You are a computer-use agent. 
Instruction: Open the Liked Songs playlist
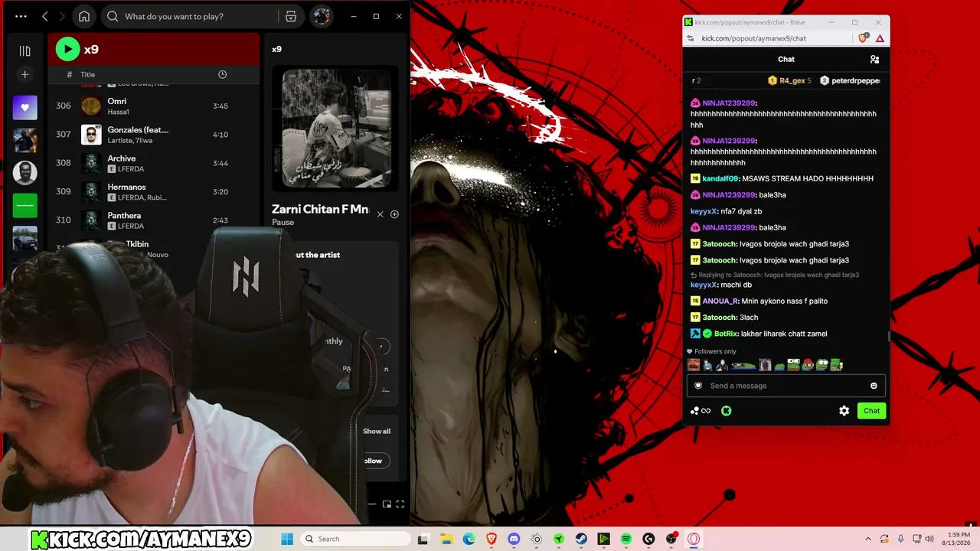24,108
